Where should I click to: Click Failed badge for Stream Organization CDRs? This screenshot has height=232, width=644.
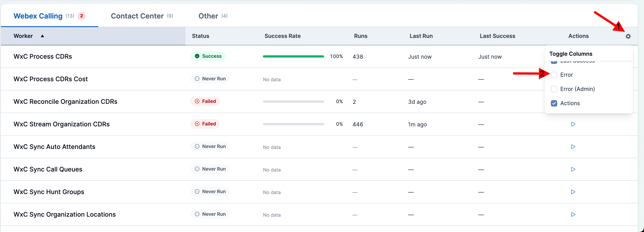click(x=205, y=124)
